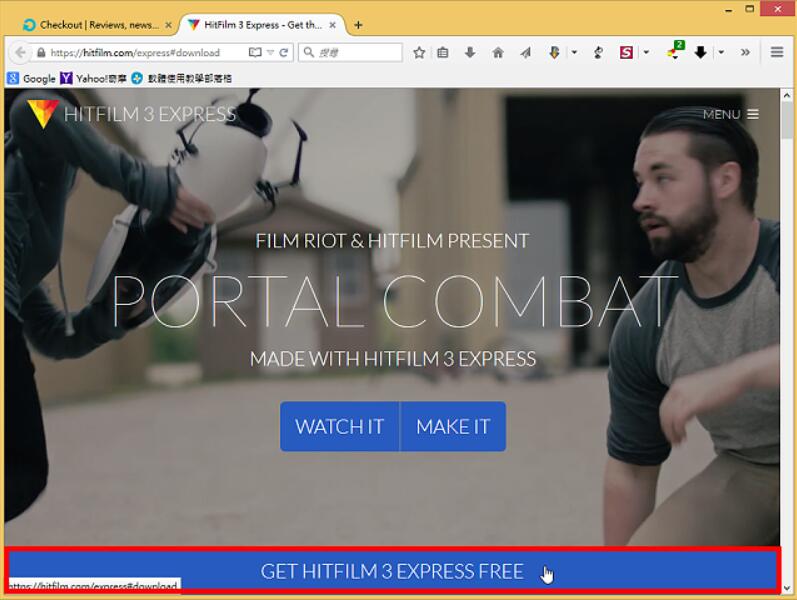Bookmark this page with the star icon
The width and height of the screenshot is (797, 600).
click(419, 52)
